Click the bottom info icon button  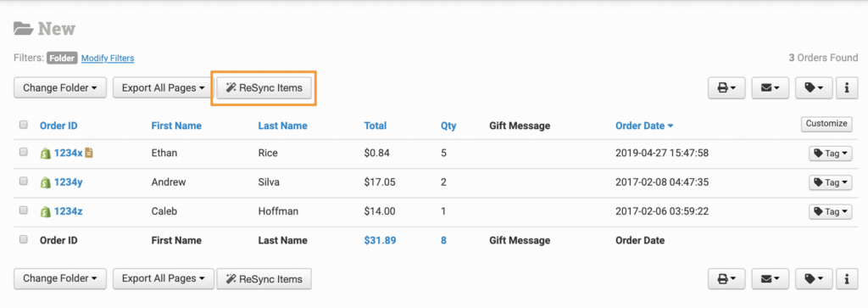click(x=847, y=278)
